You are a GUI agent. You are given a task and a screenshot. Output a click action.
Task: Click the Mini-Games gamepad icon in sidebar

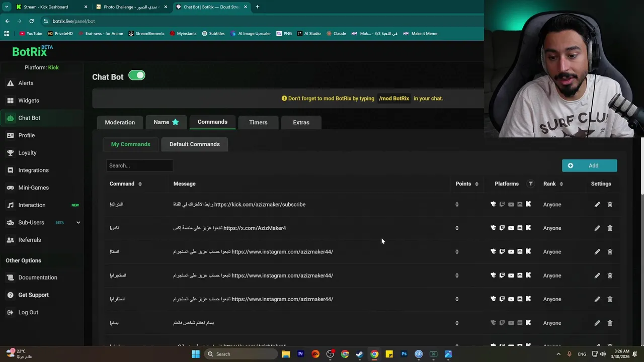10,188
